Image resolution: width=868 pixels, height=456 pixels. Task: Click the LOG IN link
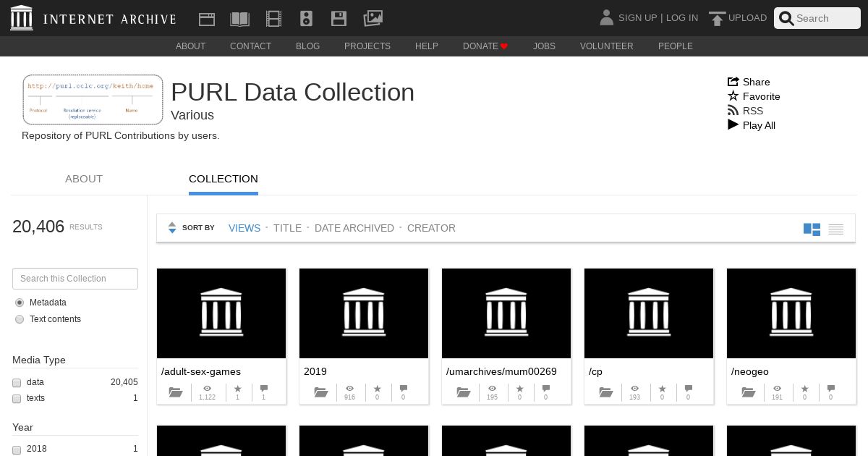tap(682, 18)
